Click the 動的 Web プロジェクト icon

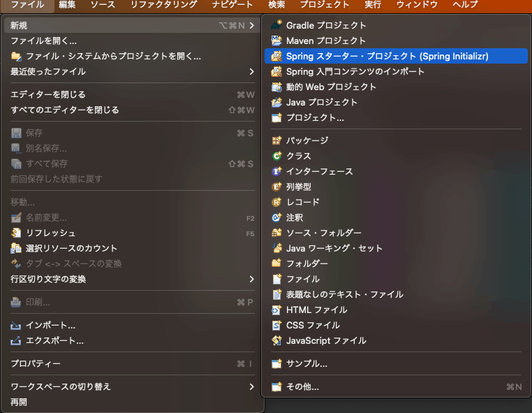coord(276,87)
